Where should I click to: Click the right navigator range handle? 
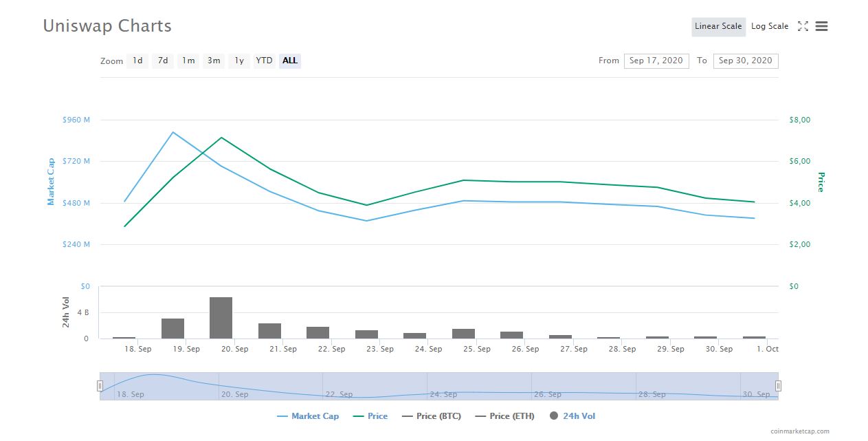tap(778, 386)
